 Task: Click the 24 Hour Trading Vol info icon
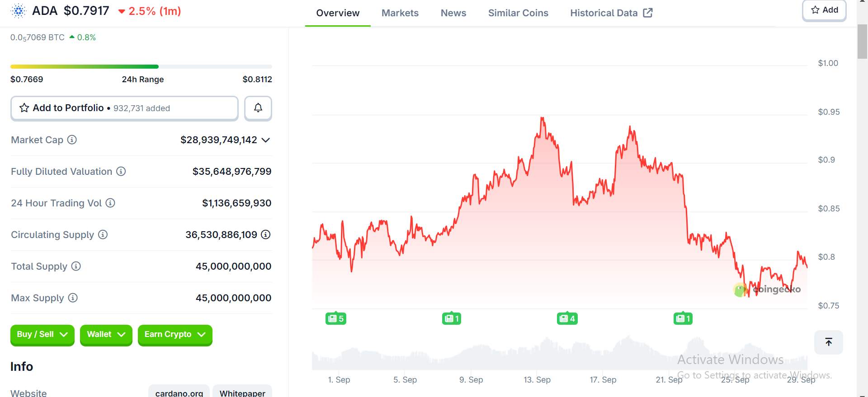(x=110, y=203)
